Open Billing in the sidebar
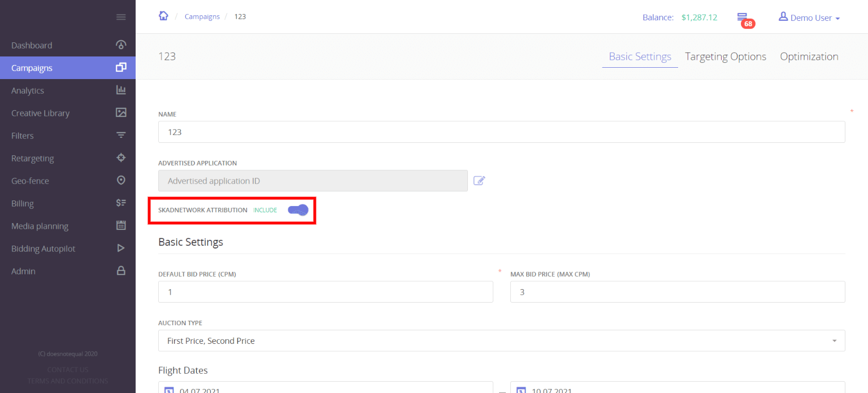 click(68, 203)
